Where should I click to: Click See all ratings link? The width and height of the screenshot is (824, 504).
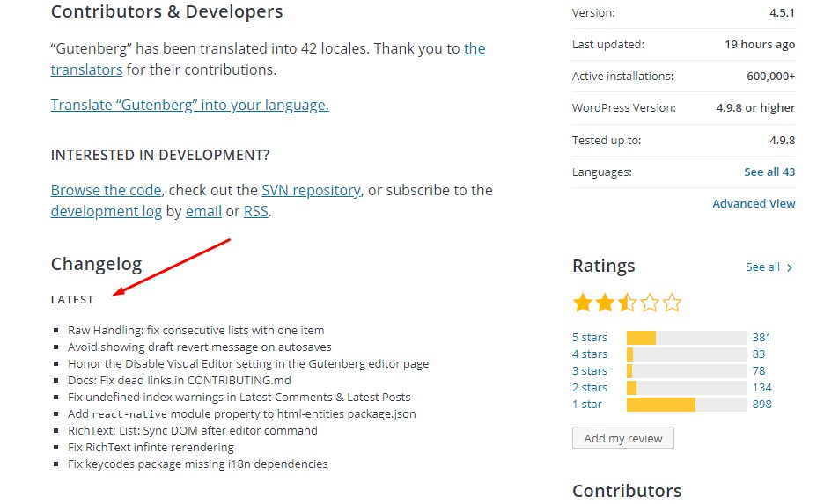pyautogui.click(x=762, y=267)
